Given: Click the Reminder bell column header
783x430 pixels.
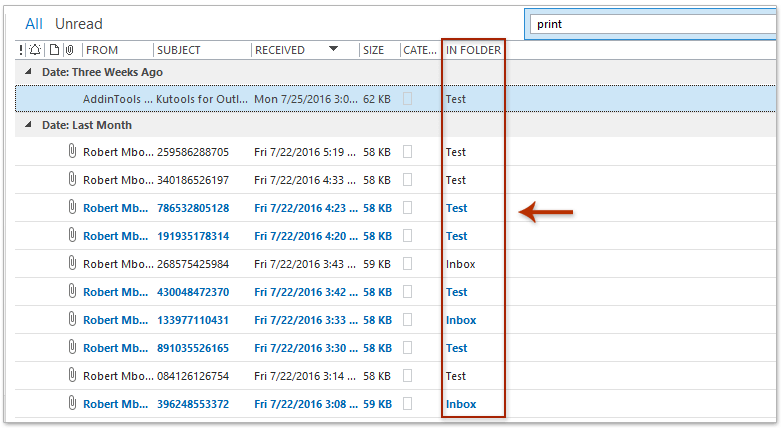Looking at the screenshot, I should [36, 50].
